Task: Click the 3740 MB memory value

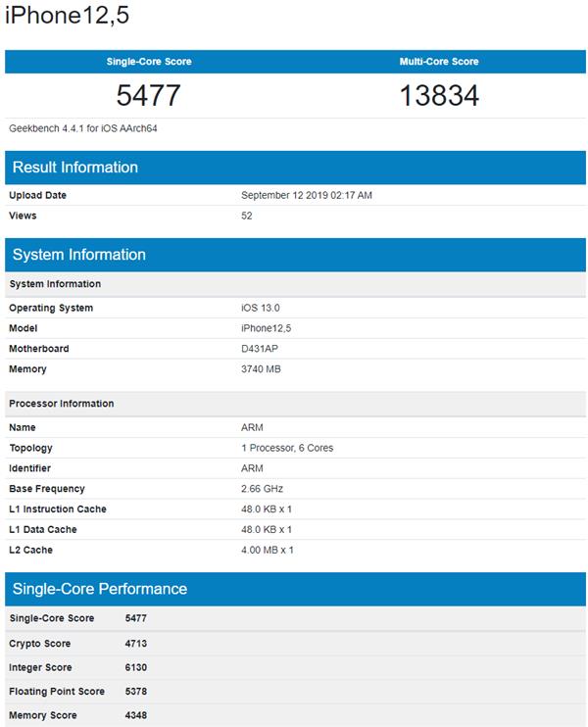Action: click(x=261, y=369)
